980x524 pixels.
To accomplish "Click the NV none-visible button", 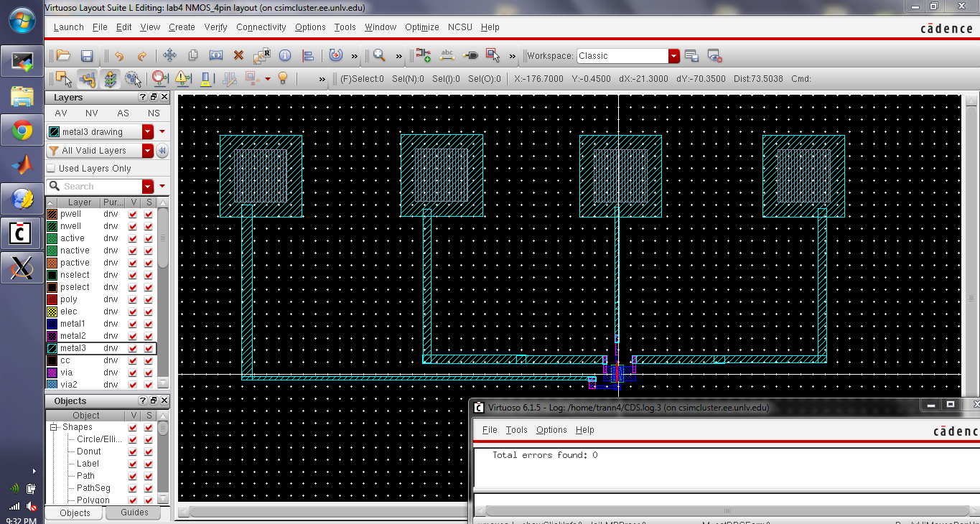I will [92, 113].
